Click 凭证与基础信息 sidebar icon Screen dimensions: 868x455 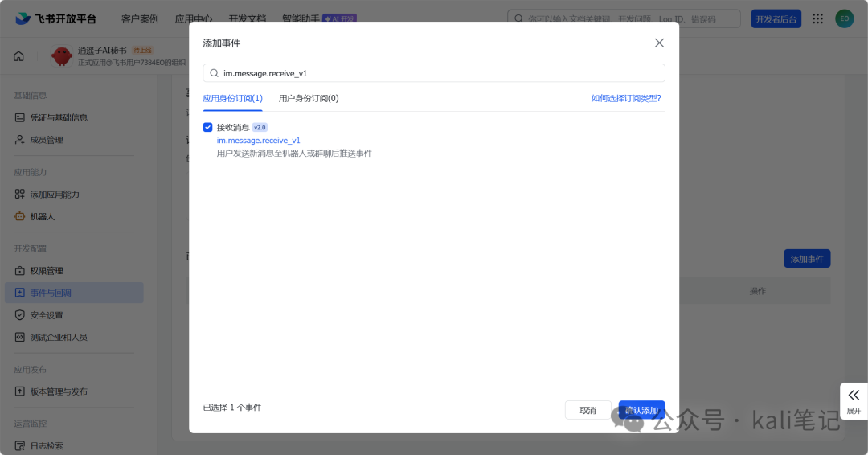(20, 117)
